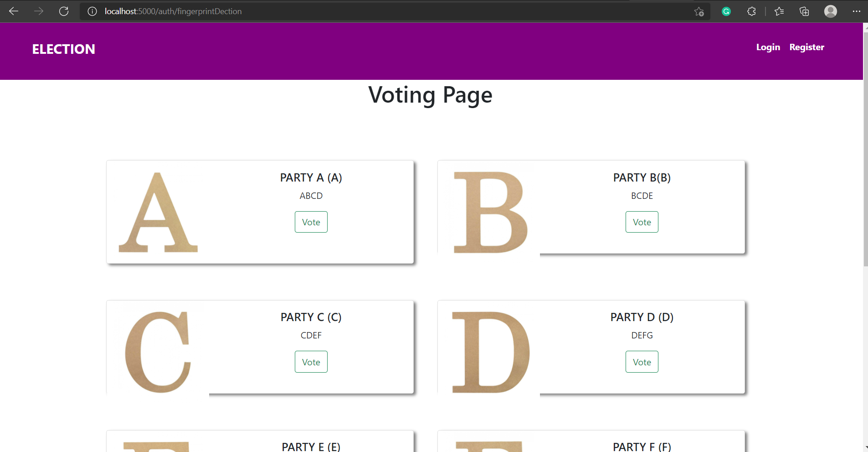
Task: Click the Grammarly extension icon
Action: pyautogui.click(x=726, y=11)
